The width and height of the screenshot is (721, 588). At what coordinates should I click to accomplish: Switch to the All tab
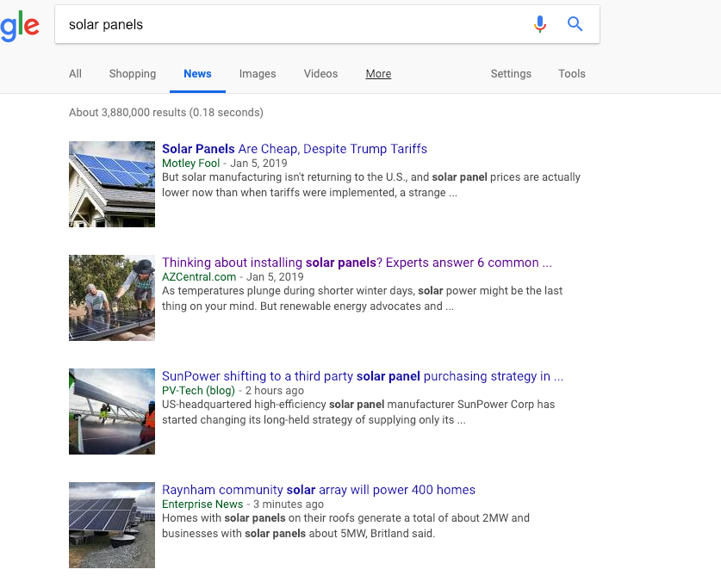coord(76,74)
